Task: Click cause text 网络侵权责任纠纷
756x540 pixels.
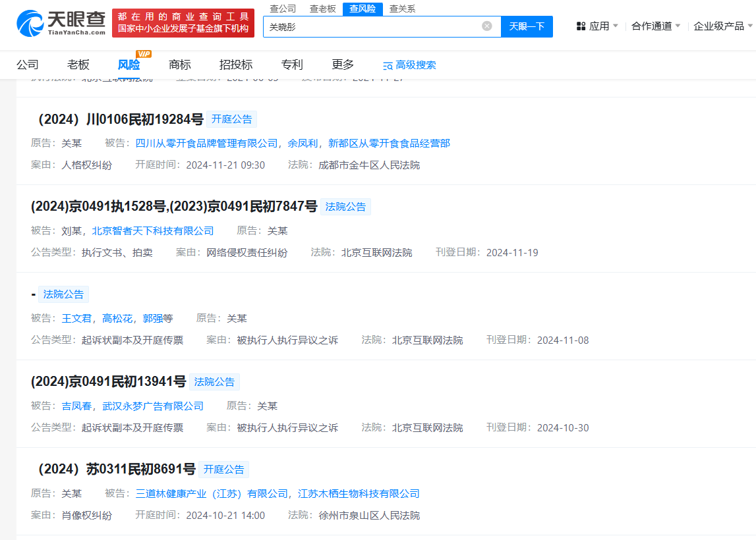Action: 247,253
